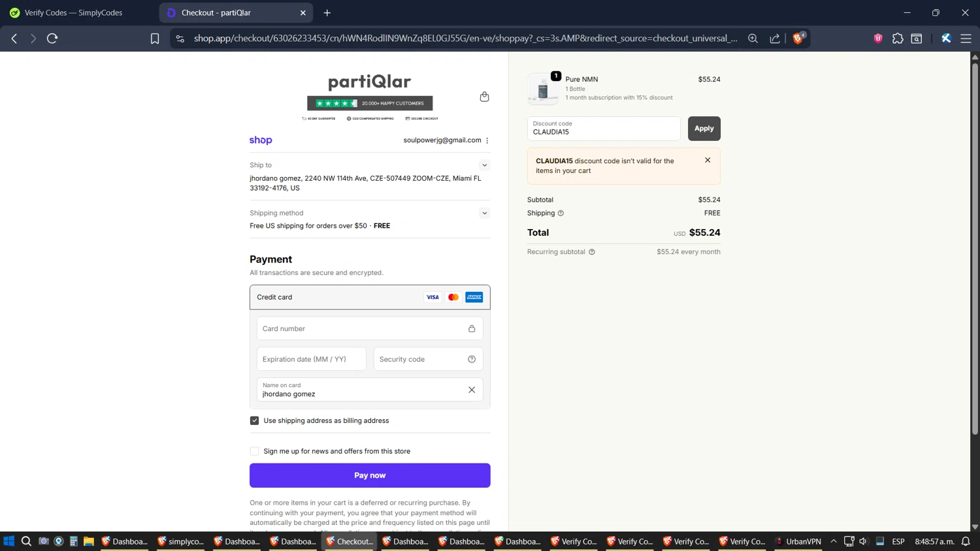Open a new browser tab
Viewport: 980px width, 551px height.
tap(327, 13)
